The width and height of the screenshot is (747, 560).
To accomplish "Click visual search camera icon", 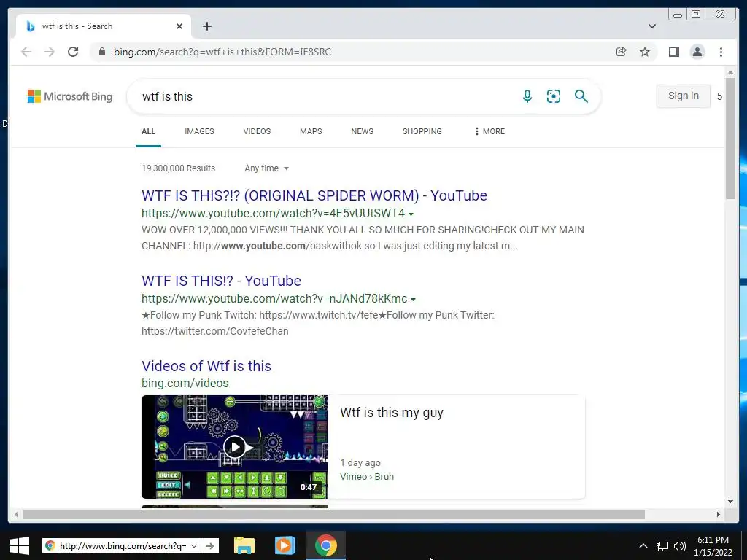I will 554,96.
